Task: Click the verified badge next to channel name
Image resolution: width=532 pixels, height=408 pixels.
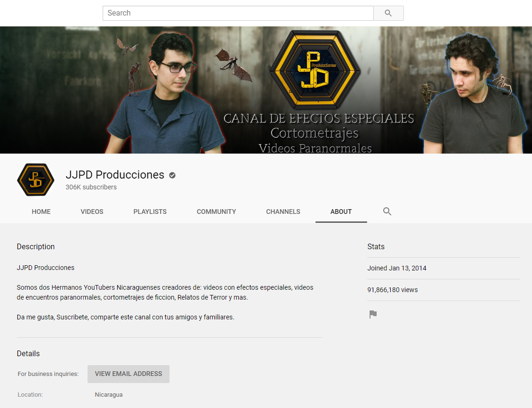Action: click(x=172, y=175)
